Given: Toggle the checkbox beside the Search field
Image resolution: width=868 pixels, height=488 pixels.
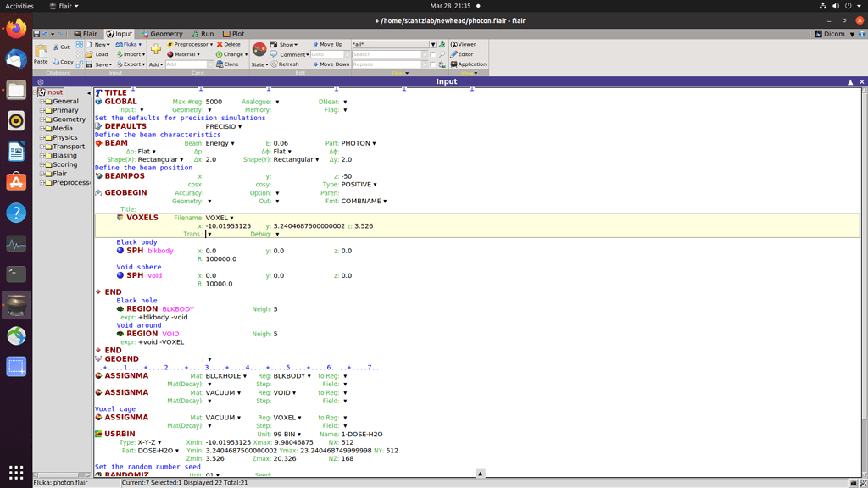Looking at the screenshot, I should tap(433, 54).
